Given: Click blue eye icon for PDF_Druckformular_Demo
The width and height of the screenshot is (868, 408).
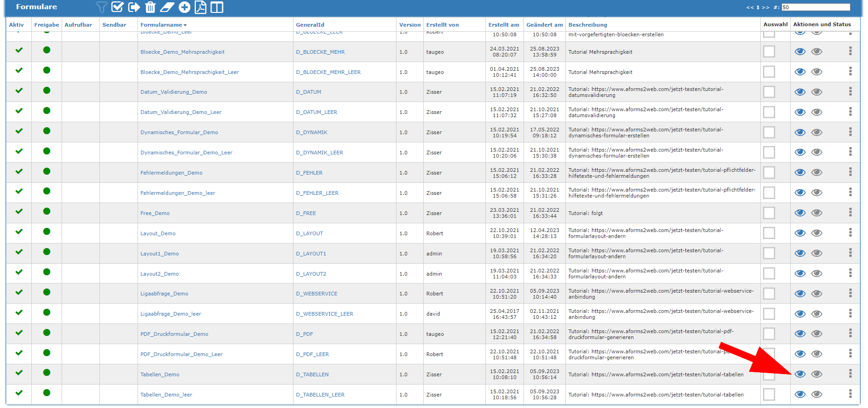Looking at the screenshot, I should (800, 334).
